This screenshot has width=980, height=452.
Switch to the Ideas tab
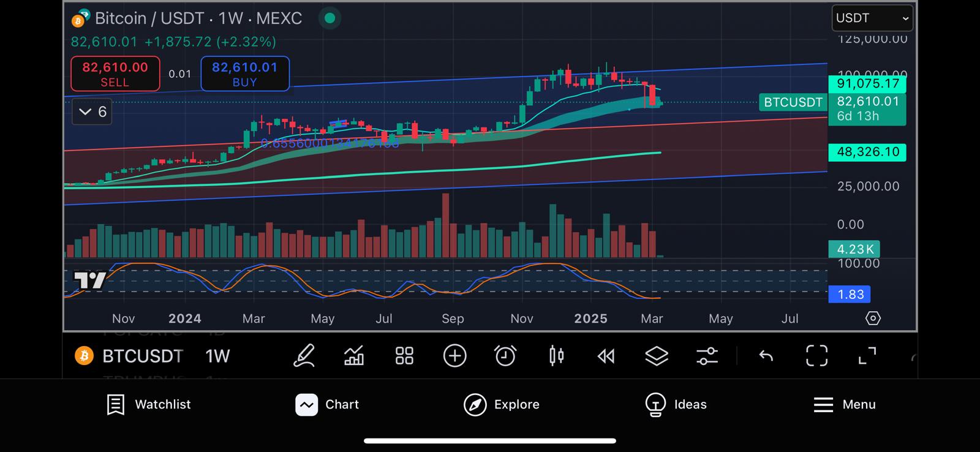676,404
